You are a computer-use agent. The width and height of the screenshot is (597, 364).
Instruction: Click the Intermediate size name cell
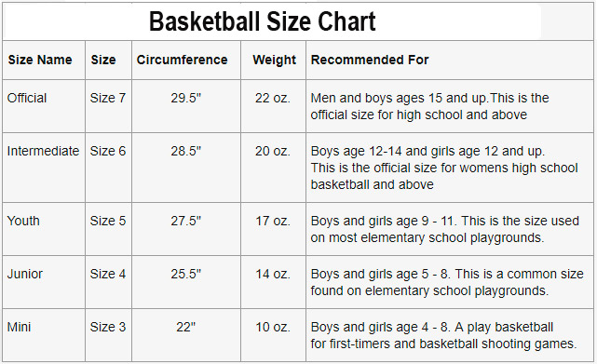click(x=43, y=151)
